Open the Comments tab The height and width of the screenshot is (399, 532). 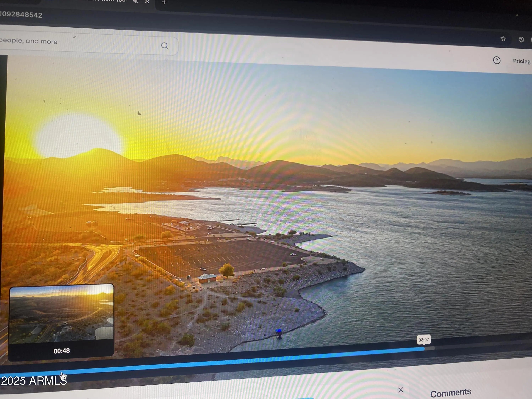(x=450, y=393)
